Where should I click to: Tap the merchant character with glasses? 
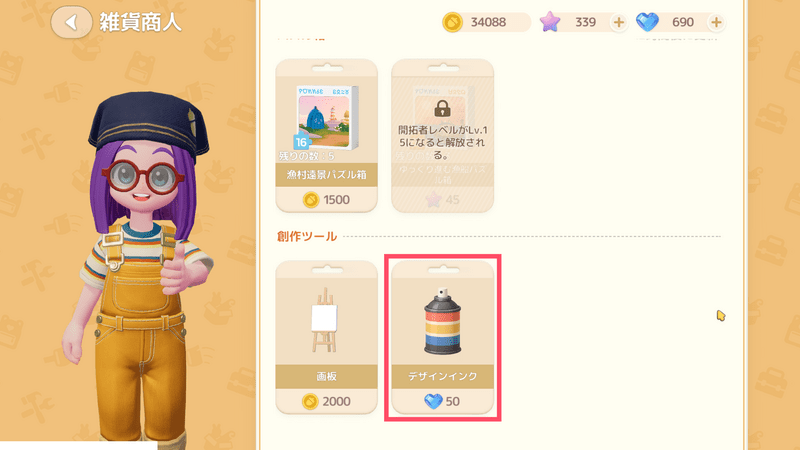138,265
